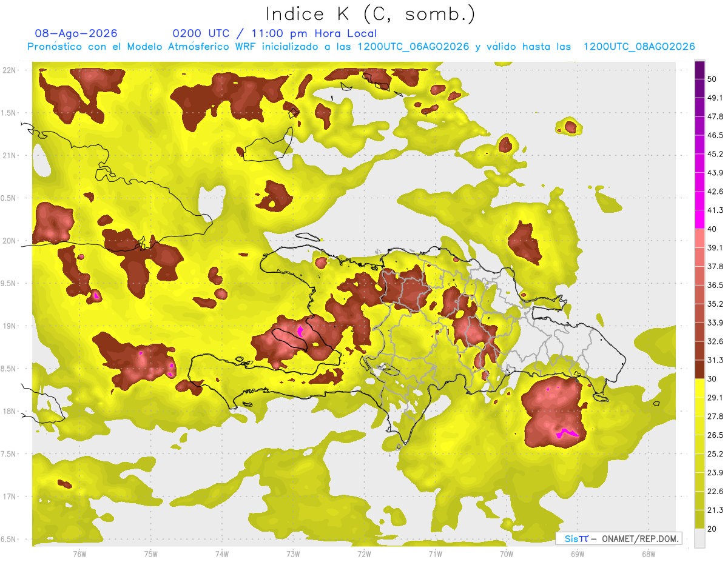Click the "73W" longitude label

[x=293, y=554]
